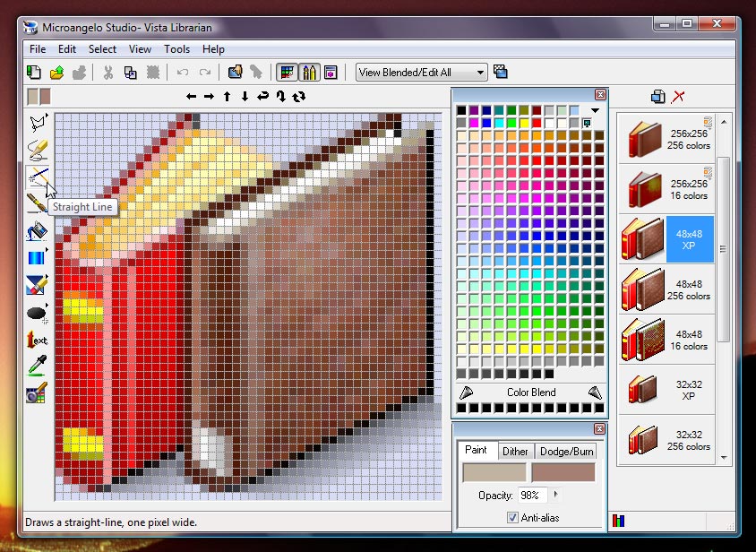This screenshot has width=756, height=552.
Task: Select the Straight Line tool
Action: 36,177
